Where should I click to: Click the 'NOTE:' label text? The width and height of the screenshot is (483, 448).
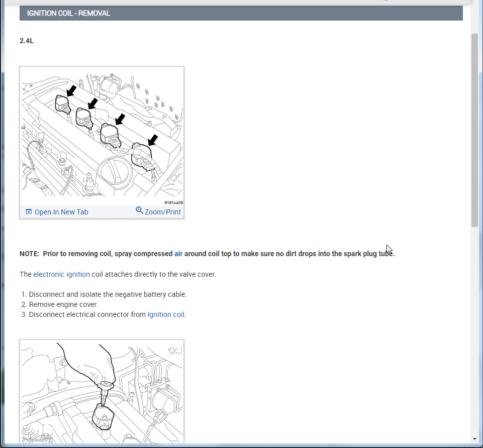pos(30,254)
